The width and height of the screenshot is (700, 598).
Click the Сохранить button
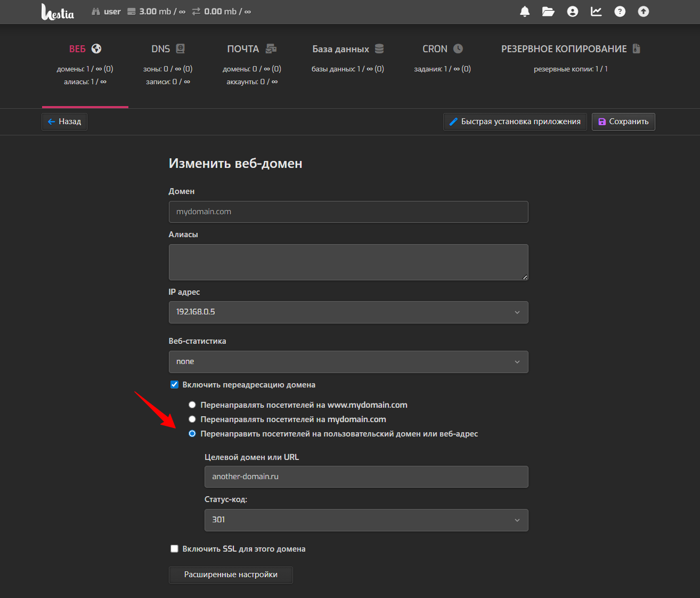click(623, 122)
